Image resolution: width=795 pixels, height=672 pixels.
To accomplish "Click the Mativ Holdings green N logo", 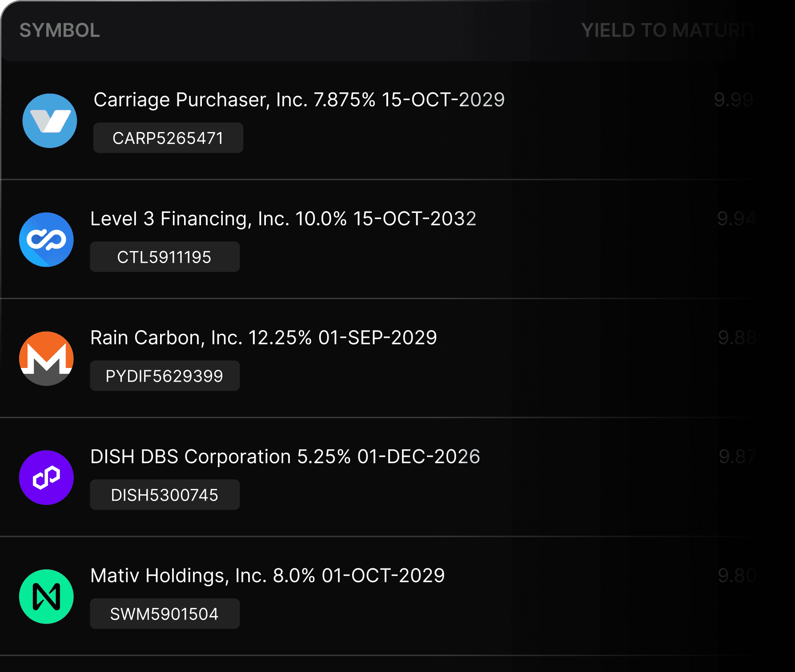I will 46,596.
